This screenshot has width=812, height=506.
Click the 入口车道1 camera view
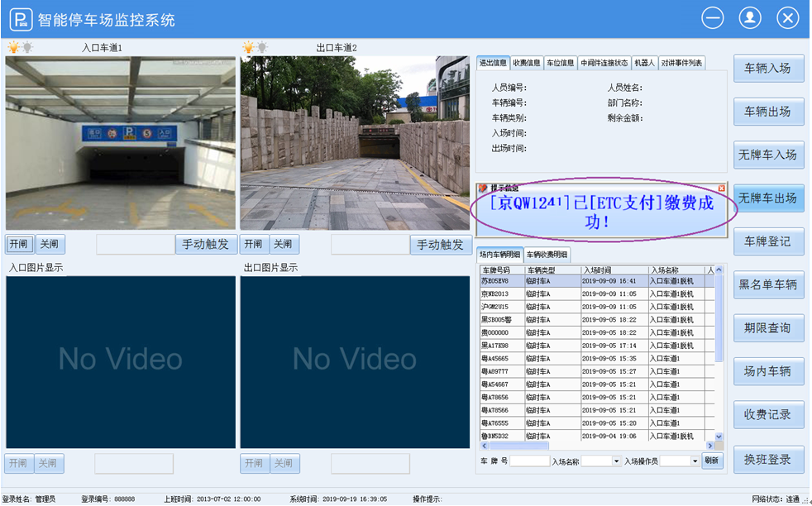tap(120, 143)
